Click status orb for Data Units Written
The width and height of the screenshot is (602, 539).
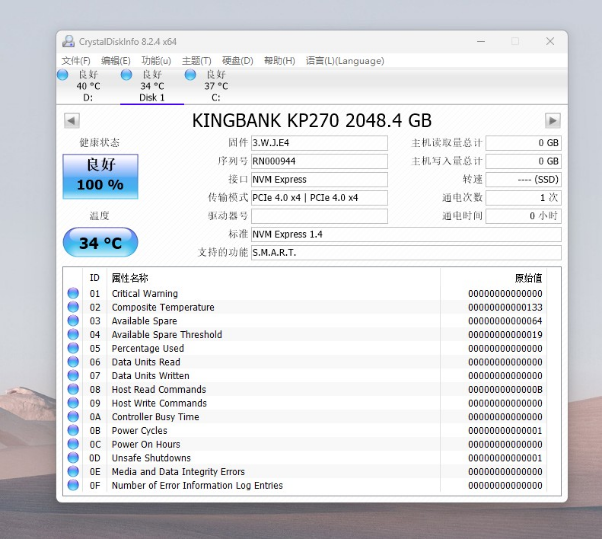point(73,375)
